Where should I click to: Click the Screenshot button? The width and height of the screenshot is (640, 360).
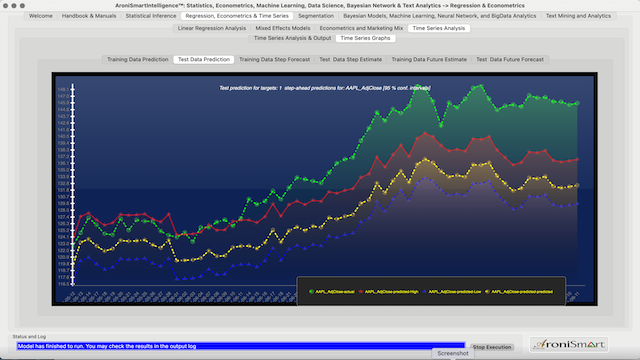[x=453, y=353]
